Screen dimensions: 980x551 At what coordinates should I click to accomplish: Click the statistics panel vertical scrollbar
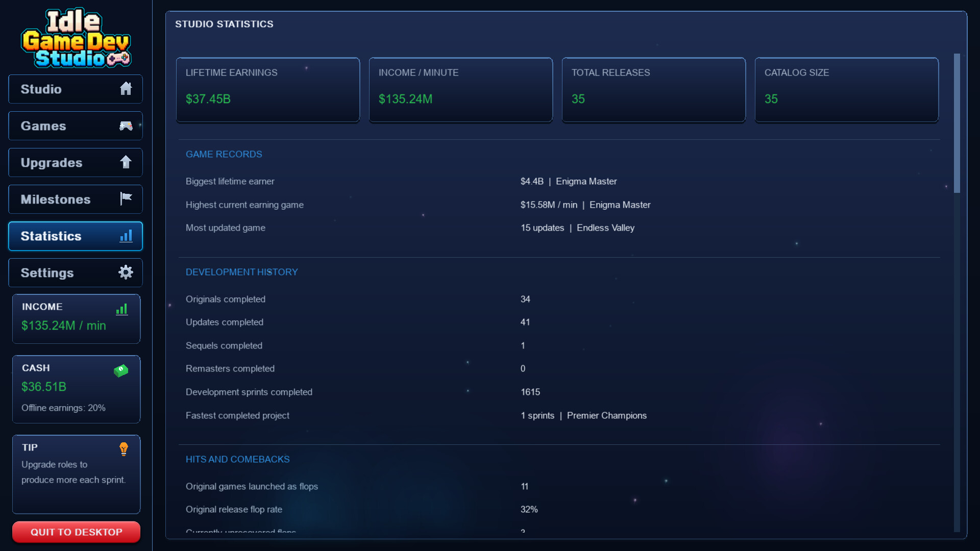point(957,123)
